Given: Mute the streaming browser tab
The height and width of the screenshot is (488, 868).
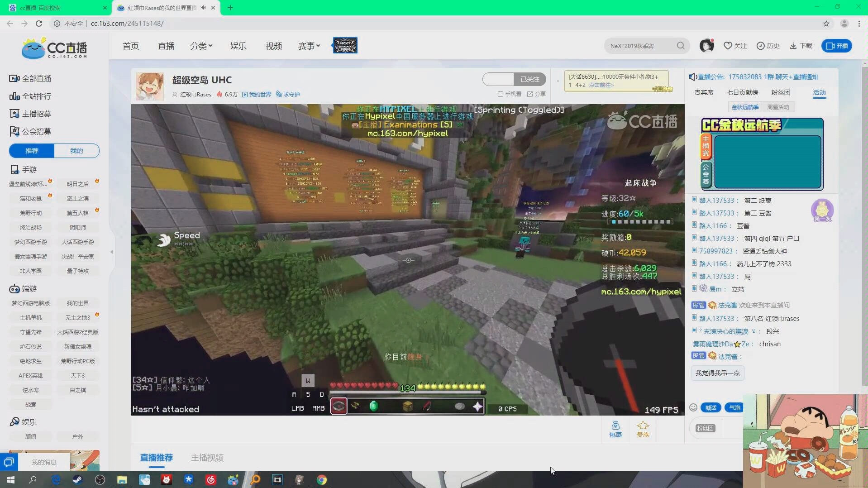Looking at the screenshot, I should pyautogui.click(x=203, y=8).
